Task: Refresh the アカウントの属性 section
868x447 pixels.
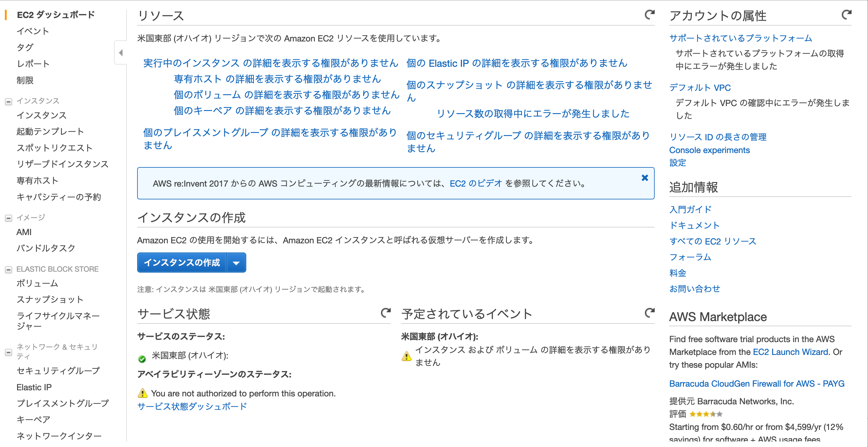Action: (846, 15)
